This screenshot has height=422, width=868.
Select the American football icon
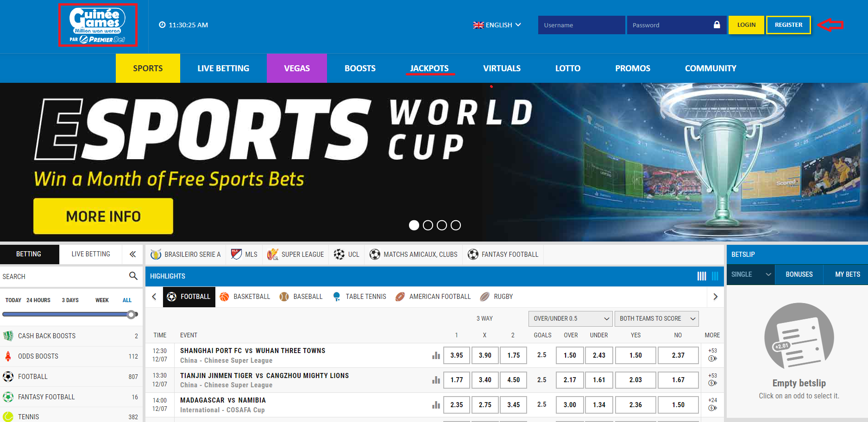[x=400, y=297]
